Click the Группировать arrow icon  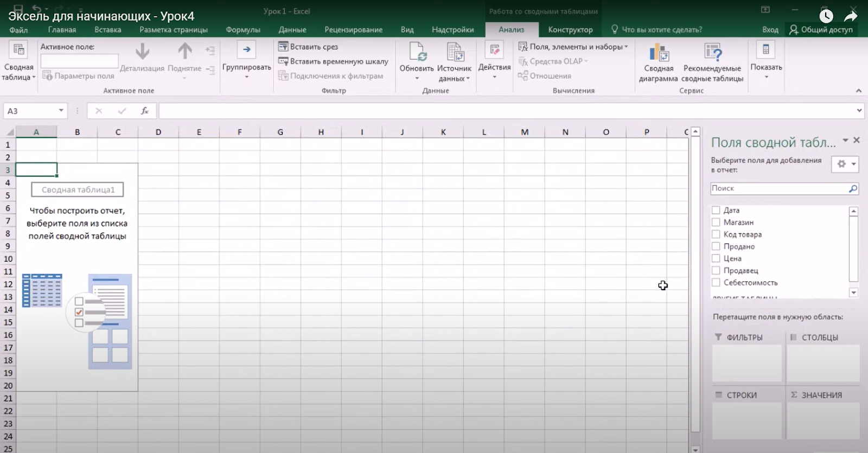[x=246, y=50]
